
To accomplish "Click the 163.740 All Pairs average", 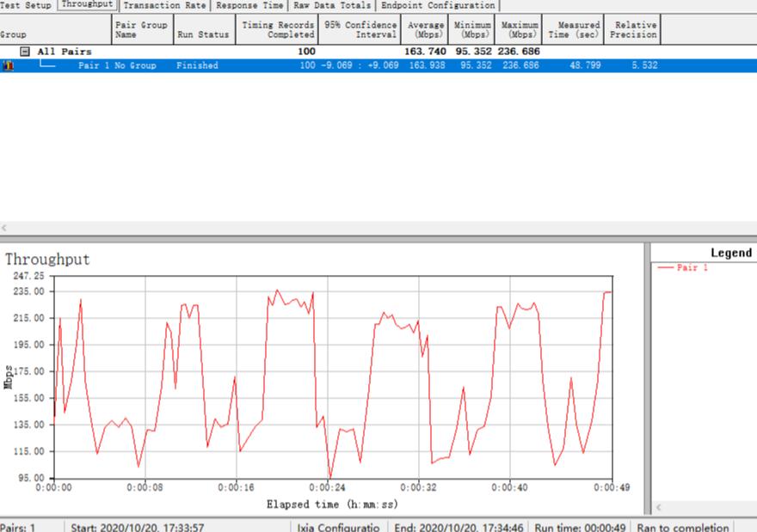I will (x=425, y=51).
